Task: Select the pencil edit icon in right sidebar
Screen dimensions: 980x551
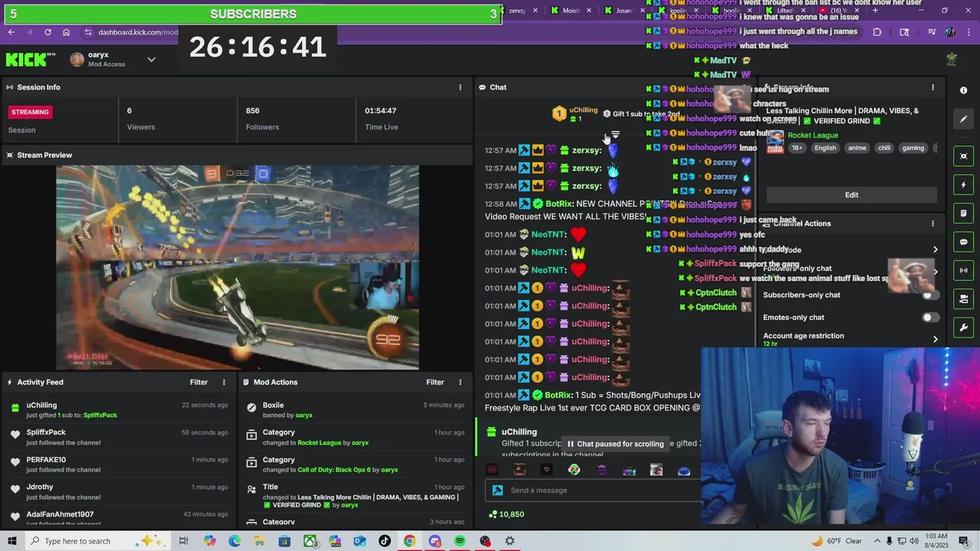Action: [x=963, y=119]
